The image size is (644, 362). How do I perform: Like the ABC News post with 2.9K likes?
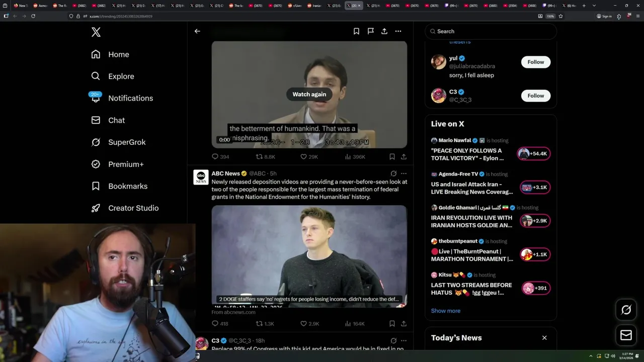(x=309, y=324)
